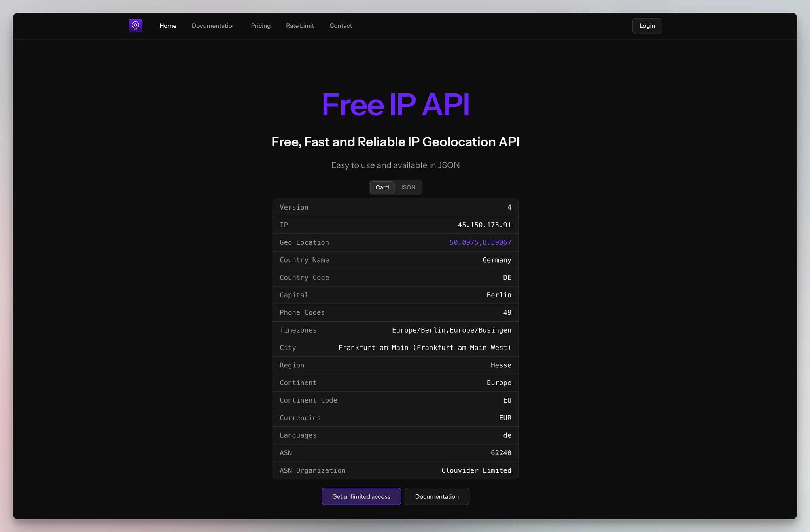Viewport: 810px width, 532px height.
Task: Click the Documentation button below the card
Action: pyautogui.click(x=437, y=496)
